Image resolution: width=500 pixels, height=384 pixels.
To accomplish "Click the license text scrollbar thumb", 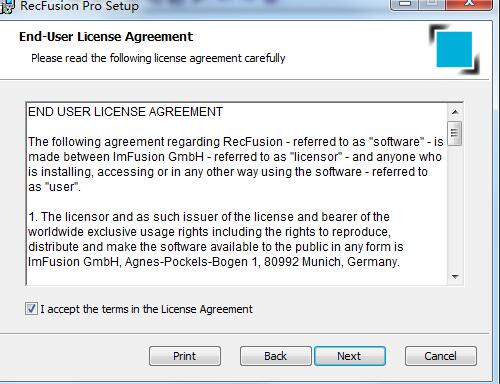I will 455,133.
